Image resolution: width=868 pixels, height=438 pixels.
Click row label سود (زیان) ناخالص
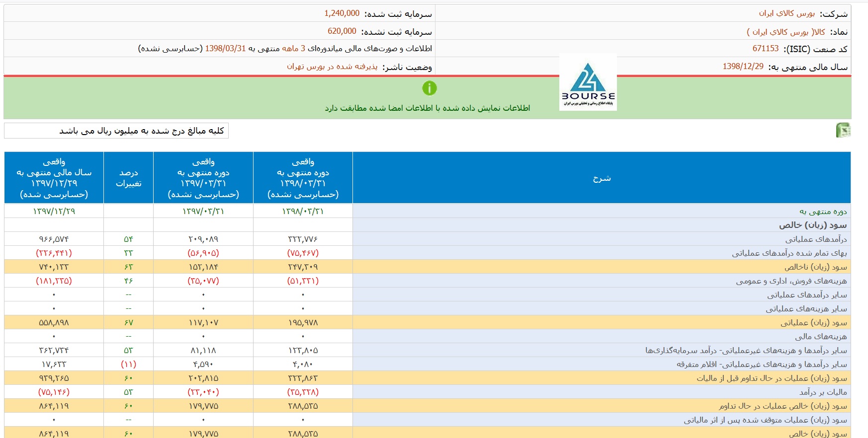(x=816, y=267)
